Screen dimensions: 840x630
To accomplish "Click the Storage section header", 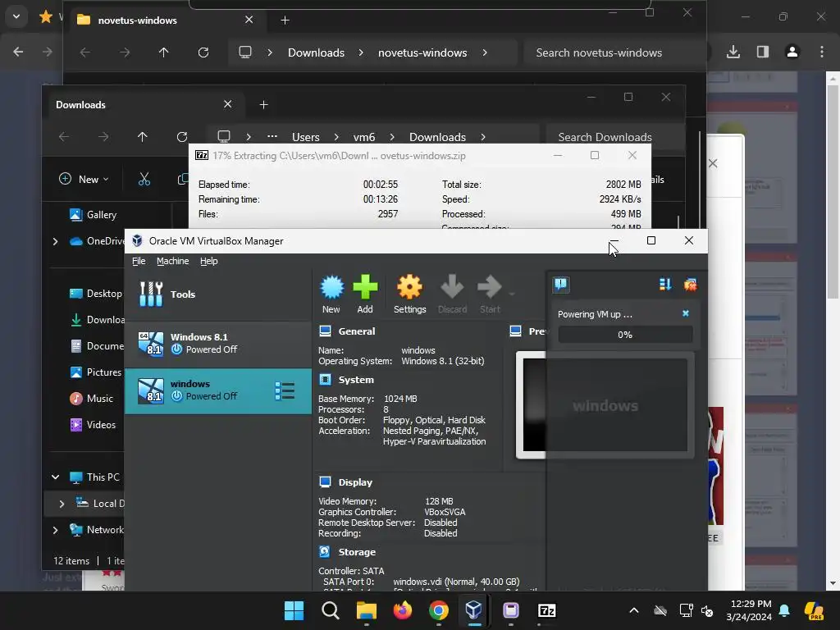I will (x=357, y=552).
